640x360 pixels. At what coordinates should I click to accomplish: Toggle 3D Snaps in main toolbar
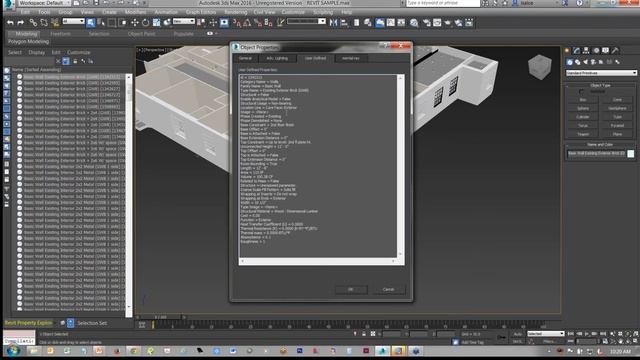click(237, 23)
